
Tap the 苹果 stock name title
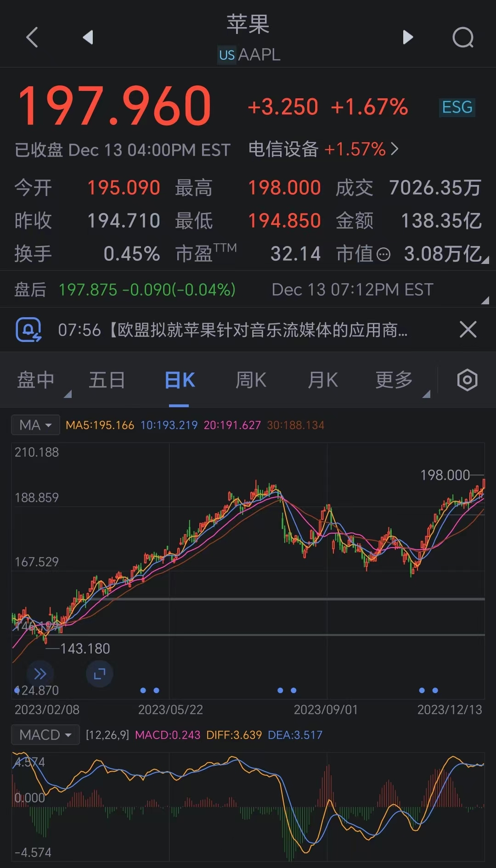(x=248, y=24)
